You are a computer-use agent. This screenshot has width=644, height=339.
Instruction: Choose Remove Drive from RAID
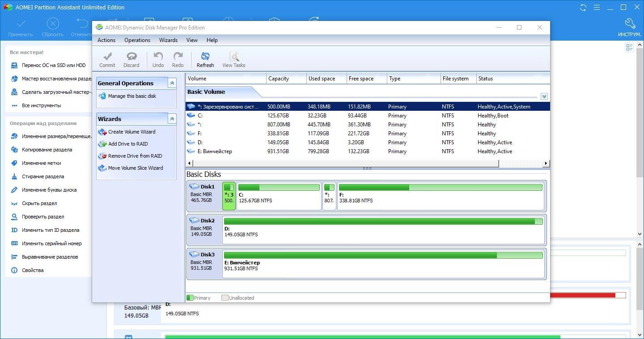131,156
